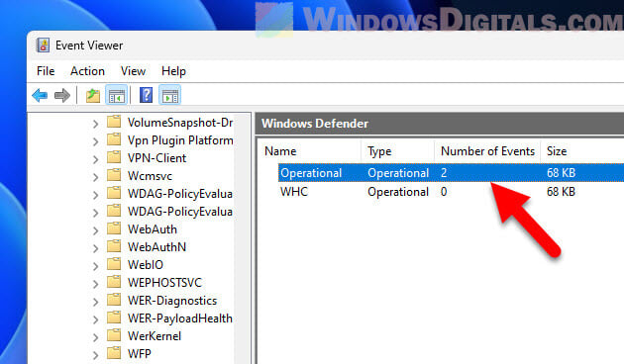Click the Event Viewer title bar icon

[x=43, y=45]
